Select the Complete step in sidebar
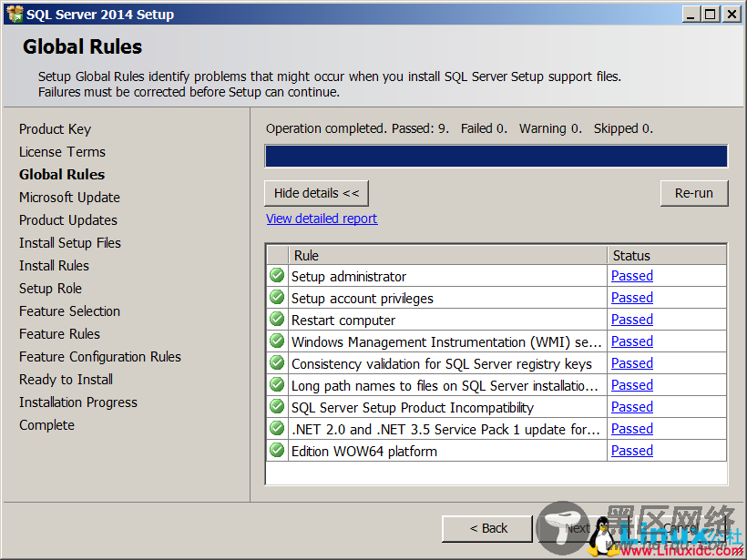Viewport: 747px width, 560px height. [46, 425]
